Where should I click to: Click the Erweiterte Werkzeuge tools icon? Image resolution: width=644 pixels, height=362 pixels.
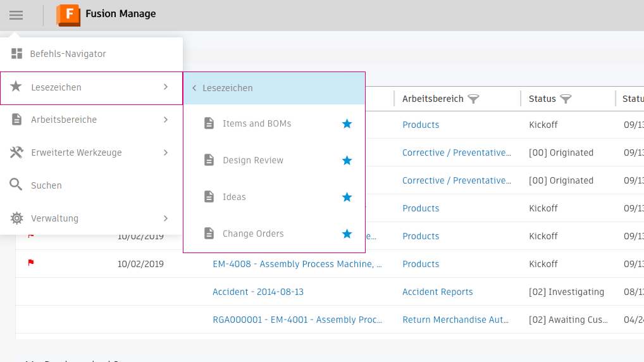click(16, 153)
